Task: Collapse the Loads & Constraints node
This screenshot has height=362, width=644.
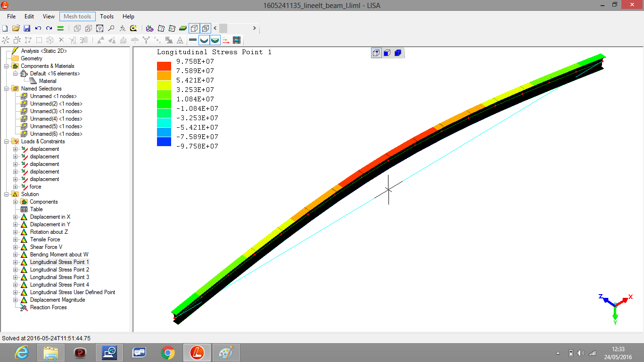Action: pyautogui.click(x=7, y=141)
